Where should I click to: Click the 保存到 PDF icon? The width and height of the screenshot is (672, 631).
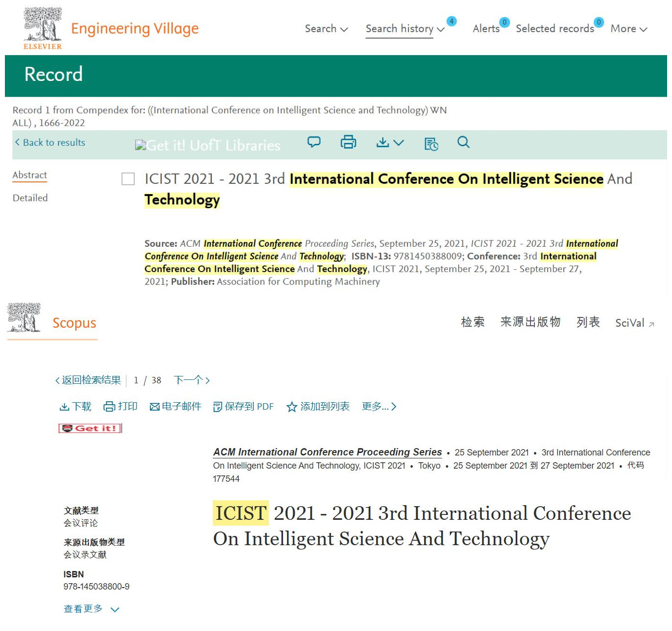(x=218, y=407)
